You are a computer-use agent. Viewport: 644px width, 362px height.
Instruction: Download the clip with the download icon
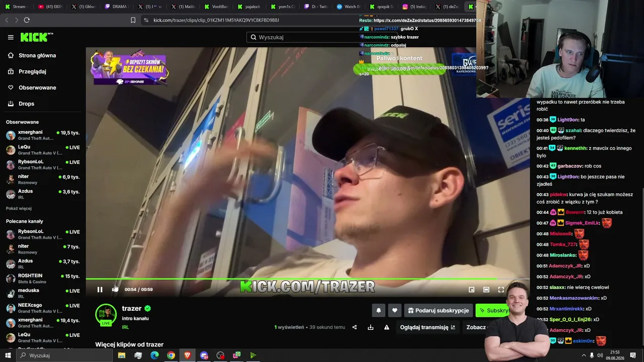click(x=371, y=327)
